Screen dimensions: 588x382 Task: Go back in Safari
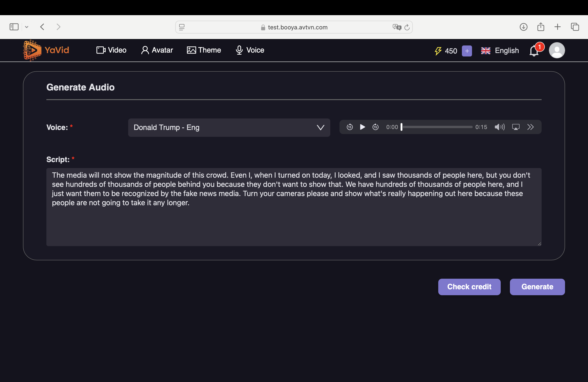pos(42,27)
